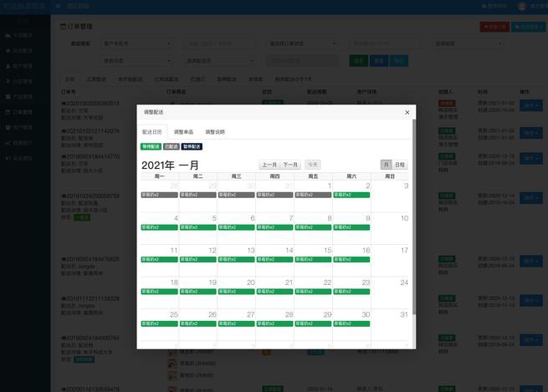The height and width of the screenshot is (392, 548).
Task: Switch calendar to 日程 view
Action: tap(400, 165)
